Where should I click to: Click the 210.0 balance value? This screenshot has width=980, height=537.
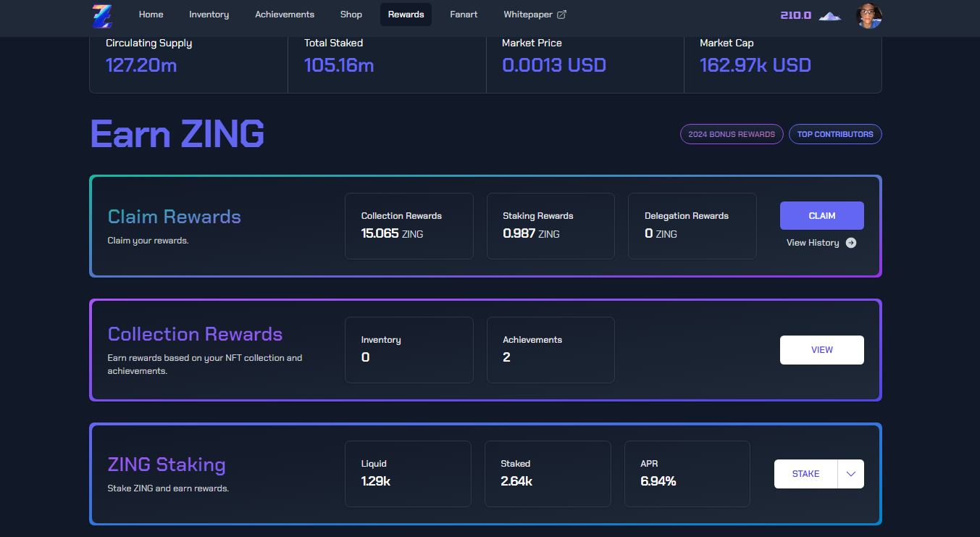796,15
